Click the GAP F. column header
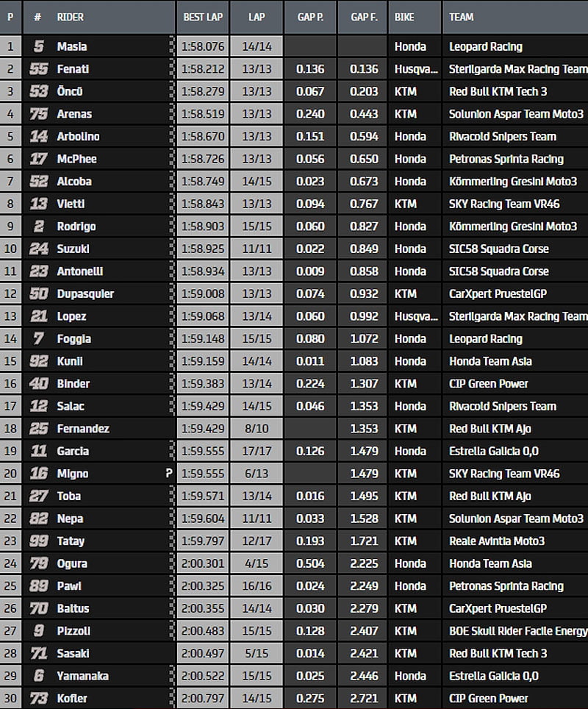This screenshot has height=709, width=588. [x=364, y=17]
